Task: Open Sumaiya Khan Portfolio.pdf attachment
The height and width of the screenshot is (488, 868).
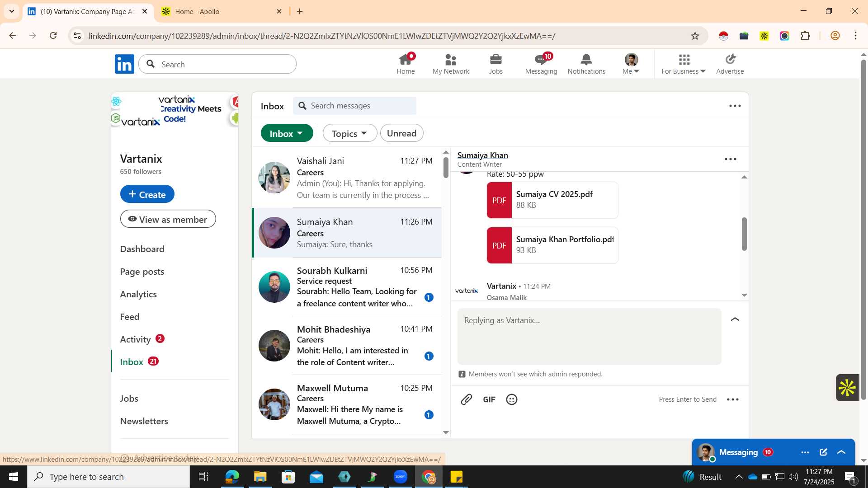Action: tap(552, 245)
